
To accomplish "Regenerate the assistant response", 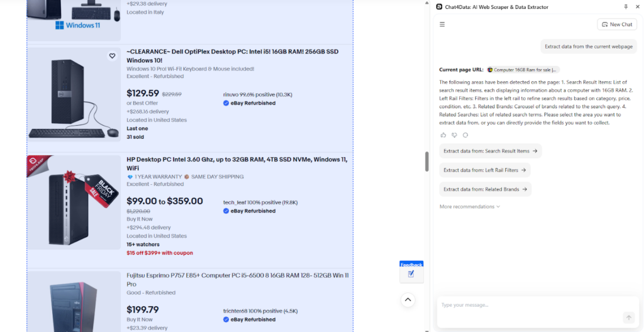I will (465, 135).
